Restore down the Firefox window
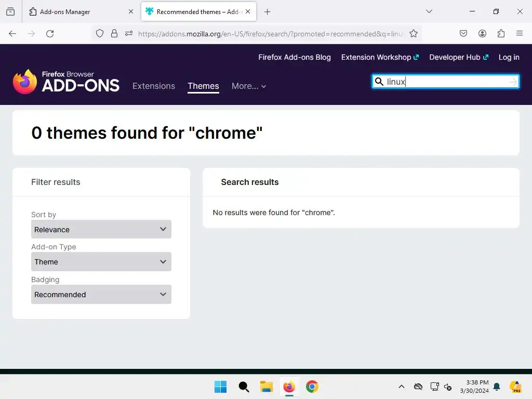The height and width of the screenshot is (399, 532). [496, 11]
